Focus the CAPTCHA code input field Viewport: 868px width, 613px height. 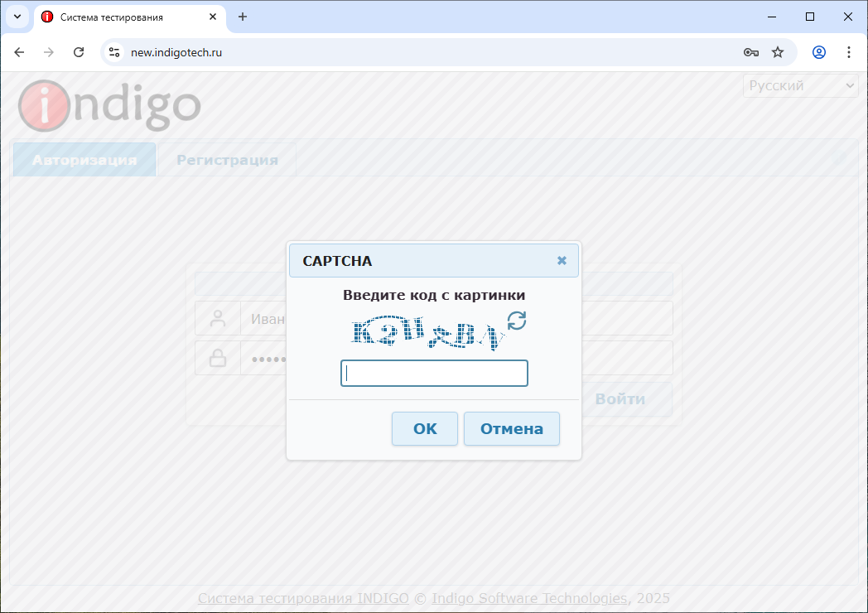(x=434, y=374)
